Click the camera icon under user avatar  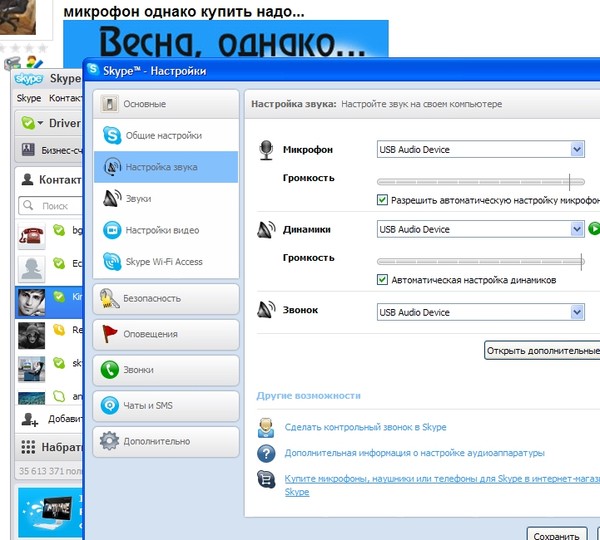tap(12, 63)
